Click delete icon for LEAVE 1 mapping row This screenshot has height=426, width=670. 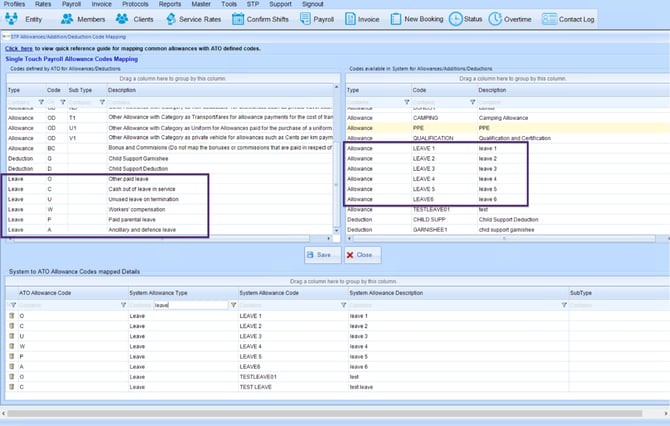click(x=12, y=315)
